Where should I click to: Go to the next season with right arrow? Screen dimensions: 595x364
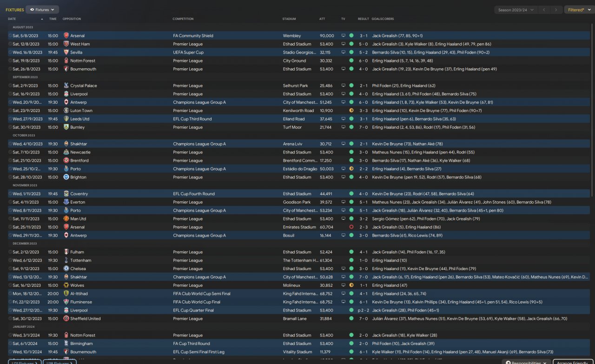tap(556, 10)
